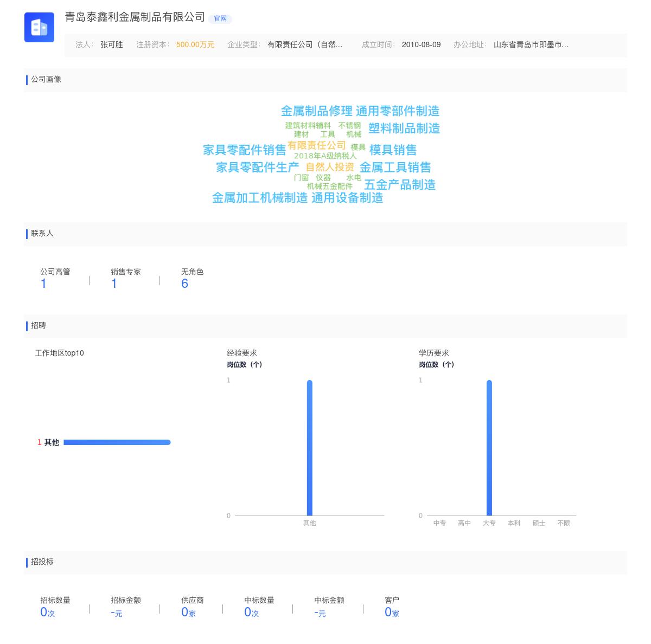
Task: Click company type 有限责任公司（自然…
Action: [x=305, y=44]
